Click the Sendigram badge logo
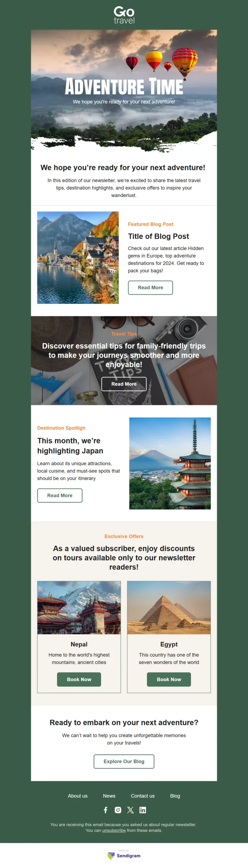This screenshot has width=248, height=868. (x=124, y=855)
